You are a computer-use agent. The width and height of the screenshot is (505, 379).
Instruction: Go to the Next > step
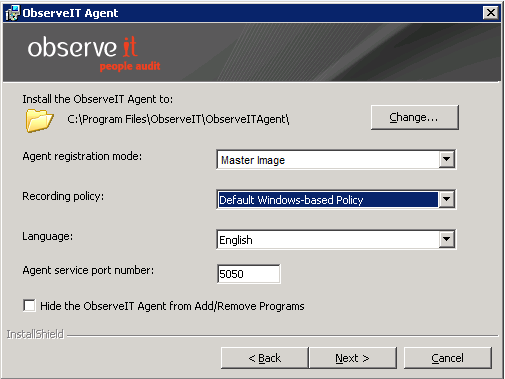tap(353, 358)
